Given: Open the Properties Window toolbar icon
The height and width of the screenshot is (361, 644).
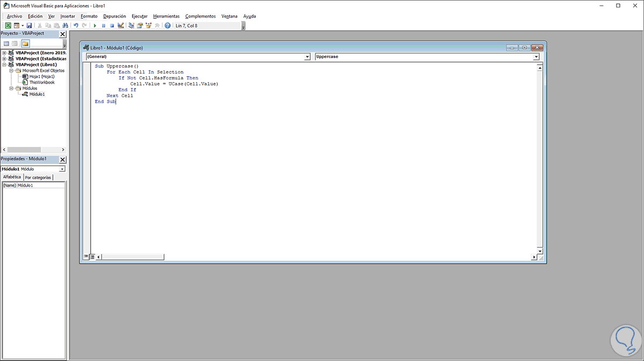Looking at the screenshot, I should click(x=140, y=25).
